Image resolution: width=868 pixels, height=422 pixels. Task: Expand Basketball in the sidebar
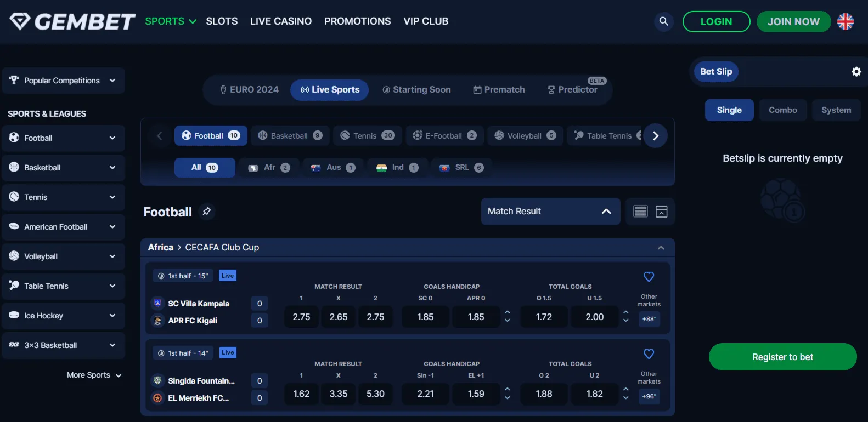(x=64, y=168)
